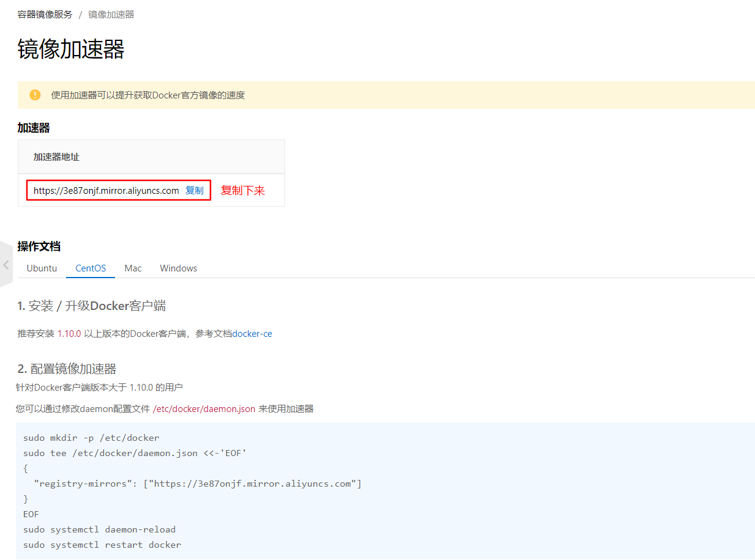Click the text 针对Docker客户端版本大于 1.10.0 的用户
Image resolution: width=755 pixels, height=560 pixels.
point(99,387)
